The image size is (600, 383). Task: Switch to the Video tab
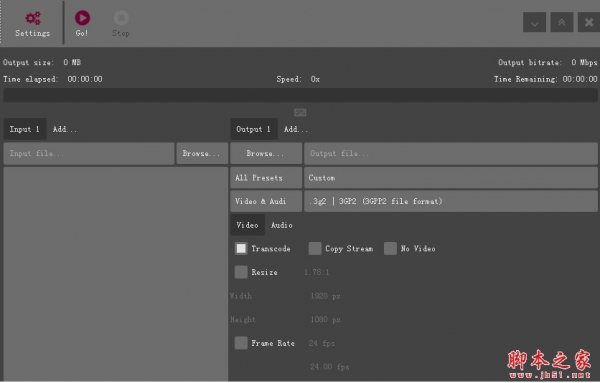pos(248,225)
